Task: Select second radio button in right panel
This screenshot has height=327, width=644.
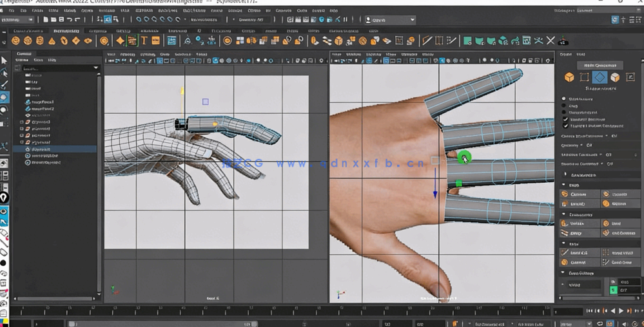Action: click(x=564, y=106)
